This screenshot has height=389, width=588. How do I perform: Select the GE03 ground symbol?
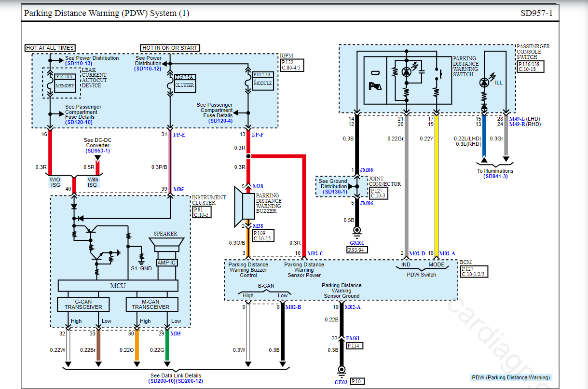[342, 370]
